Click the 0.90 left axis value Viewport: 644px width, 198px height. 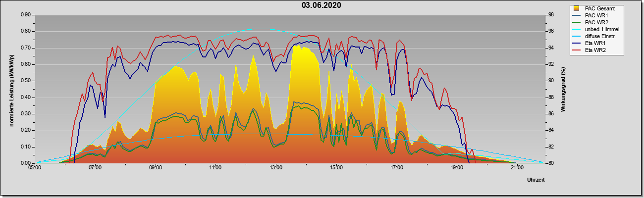tap(26, 15)
